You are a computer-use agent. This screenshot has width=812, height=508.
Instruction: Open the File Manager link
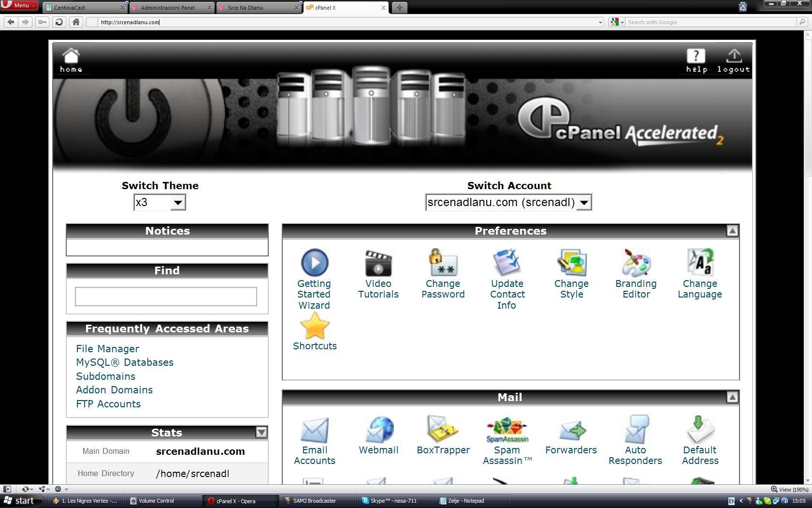coord(107,349)
